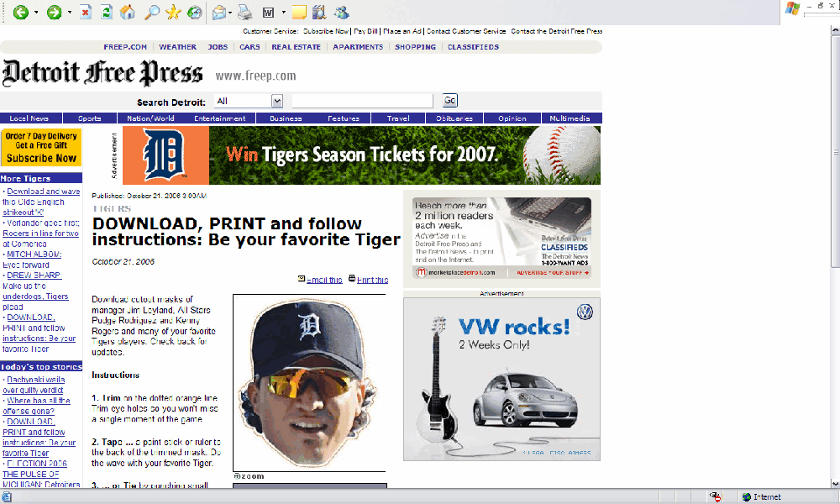
Task: Click the Go search button
Action: click(x=450, y=100)
